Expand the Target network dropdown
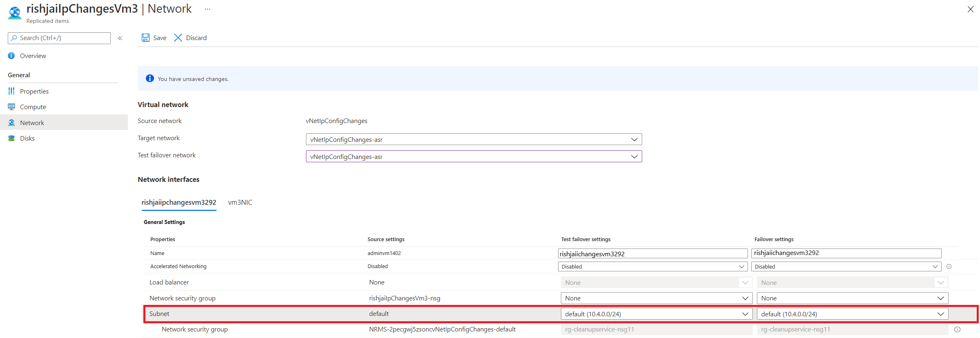The width and height of the screenshot is (980, 338). tap(473, 139)
